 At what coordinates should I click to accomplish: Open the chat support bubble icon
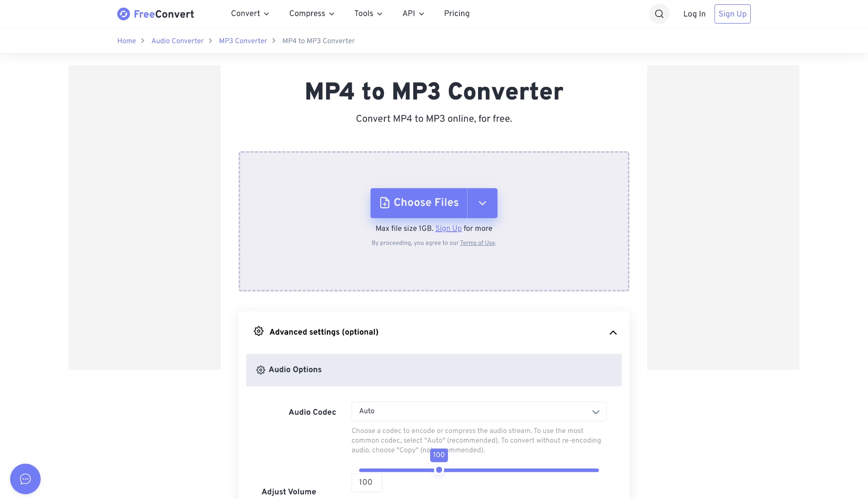[x=25, y=479]
